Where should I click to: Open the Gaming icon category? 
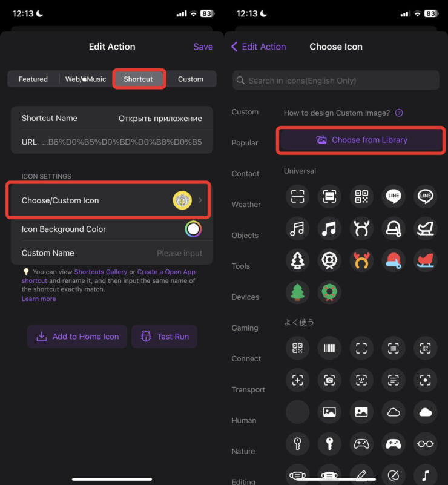[245, 328]
